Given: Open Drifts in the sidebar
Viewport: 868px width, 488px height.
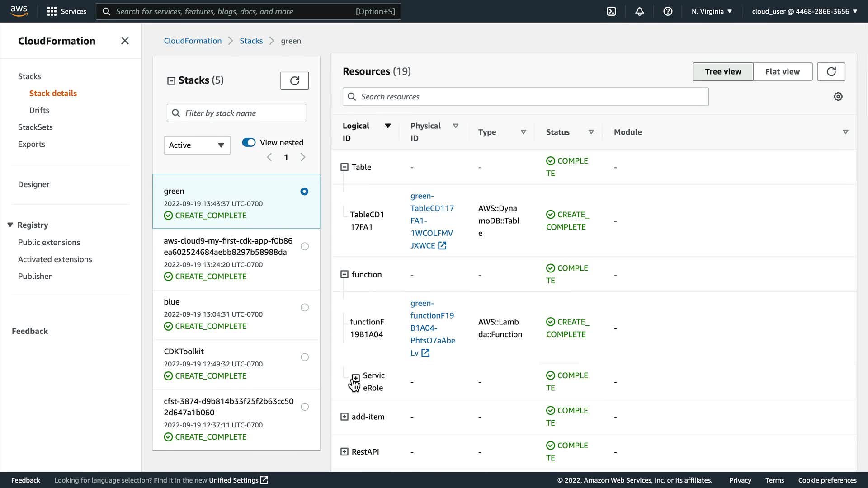Looking at the screenshot, I should pos(39,110).
